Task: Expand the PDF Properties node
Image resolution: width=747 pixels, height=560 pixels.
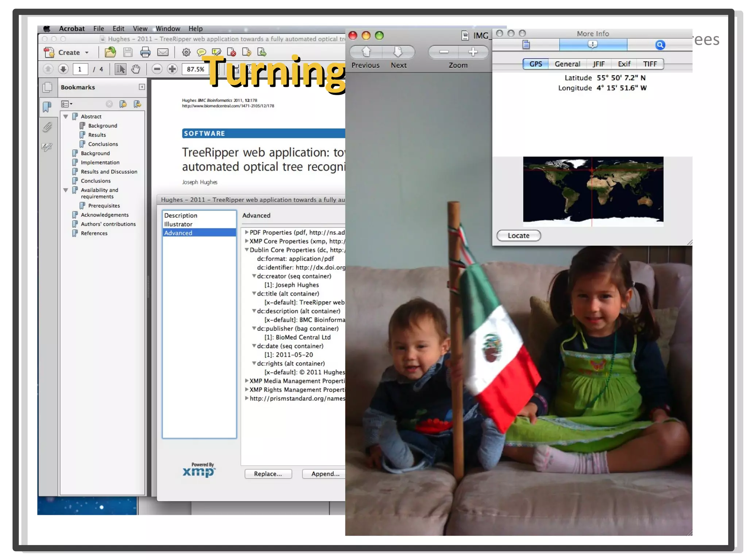Action: 247,232
